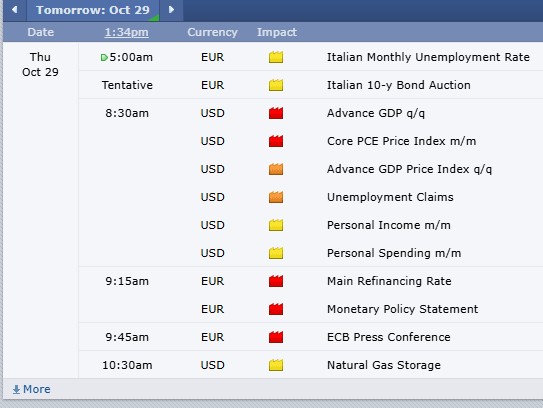Viewport: 543px width, 408px height.
Task: Click the 5:00am time cell
Action: pos(131,57)
